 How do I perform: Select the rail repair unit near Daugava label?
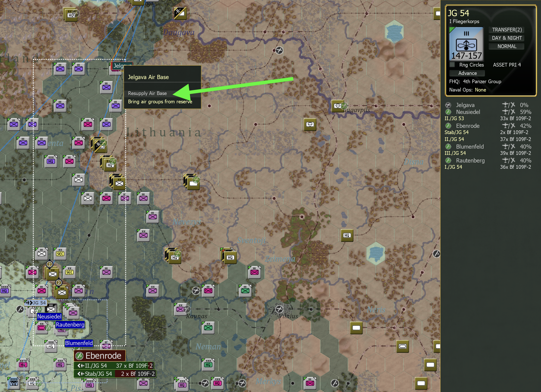tap(180, 13)
